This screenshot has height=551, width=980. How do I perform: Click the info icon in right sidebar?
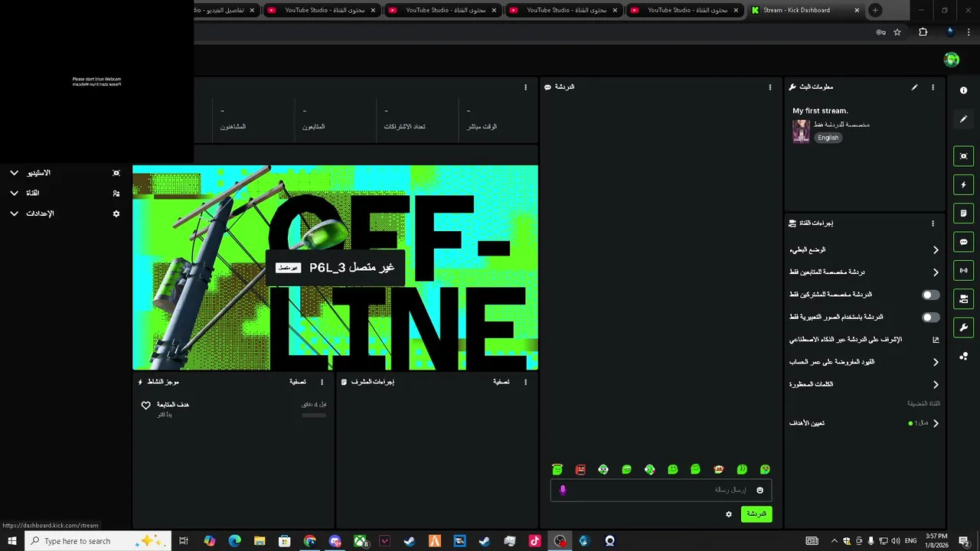click(963, 90)
